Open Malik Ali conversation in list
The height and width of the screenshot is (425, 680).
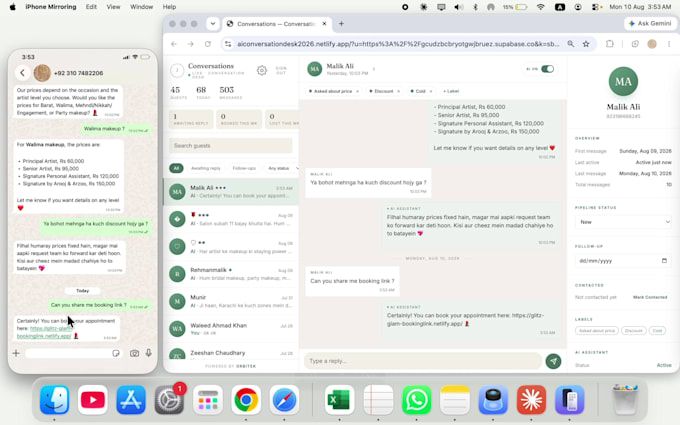point(231,192)
